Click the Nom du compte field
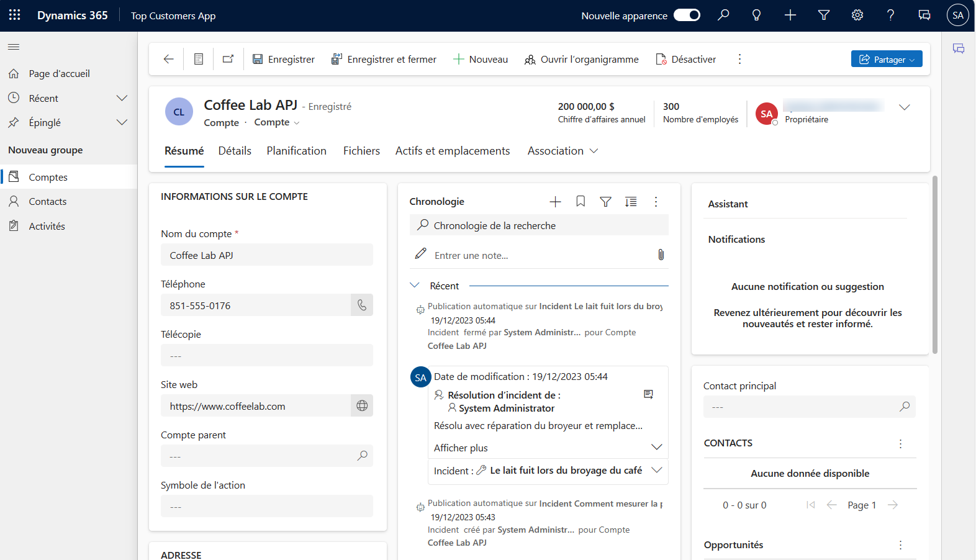 (x=267, y=255)
